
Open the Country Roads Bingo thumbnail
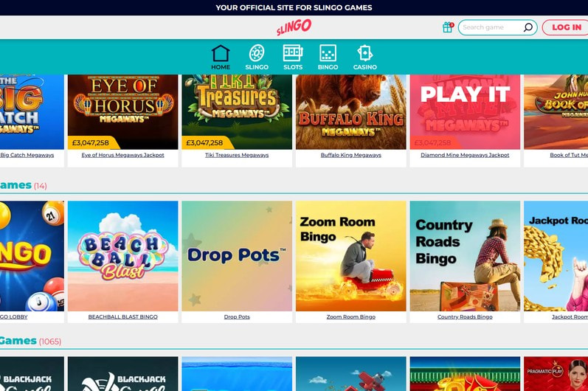coord(465,256)
